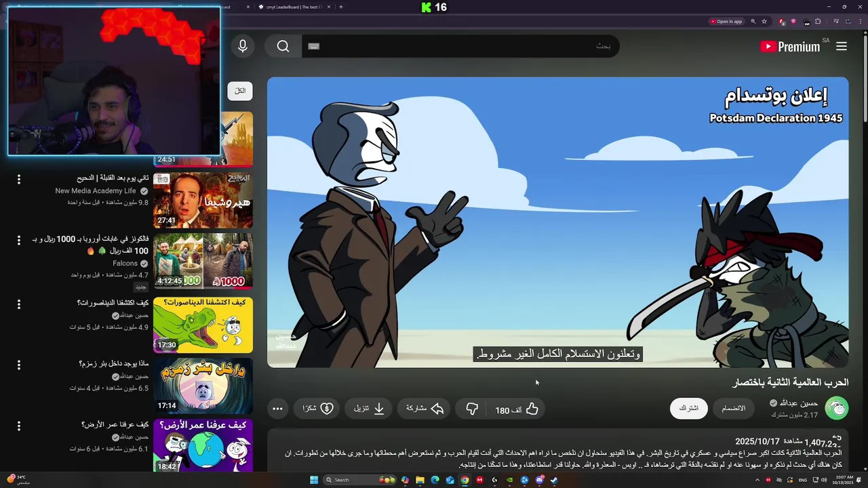Open the taskbar clock and date
Image resolution: width=868 pixels, height=488 pixels.
tap(844, 480)
